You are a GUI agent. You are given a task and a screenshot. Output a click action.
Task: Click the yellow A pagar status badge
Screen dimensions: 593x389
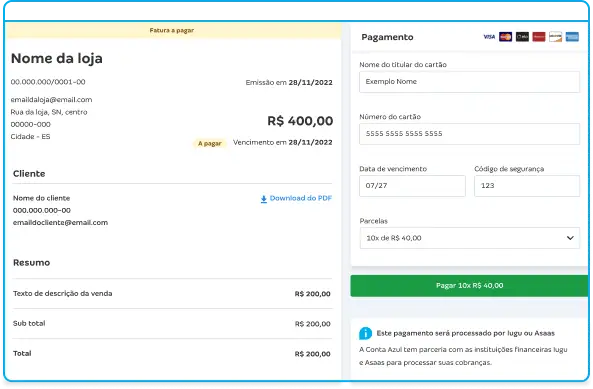[210, 143]
